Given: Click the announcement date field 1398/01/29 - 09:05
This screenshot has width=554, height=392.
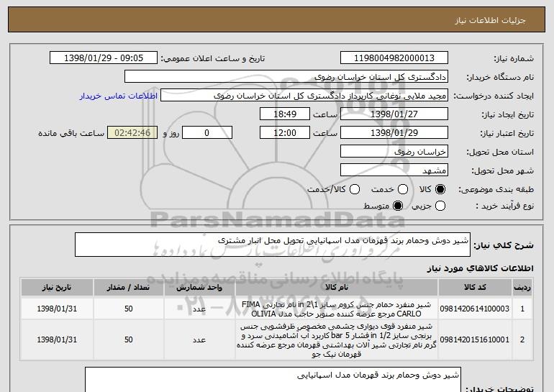Looking at the screenshot, I should click(x=104, y=58).
